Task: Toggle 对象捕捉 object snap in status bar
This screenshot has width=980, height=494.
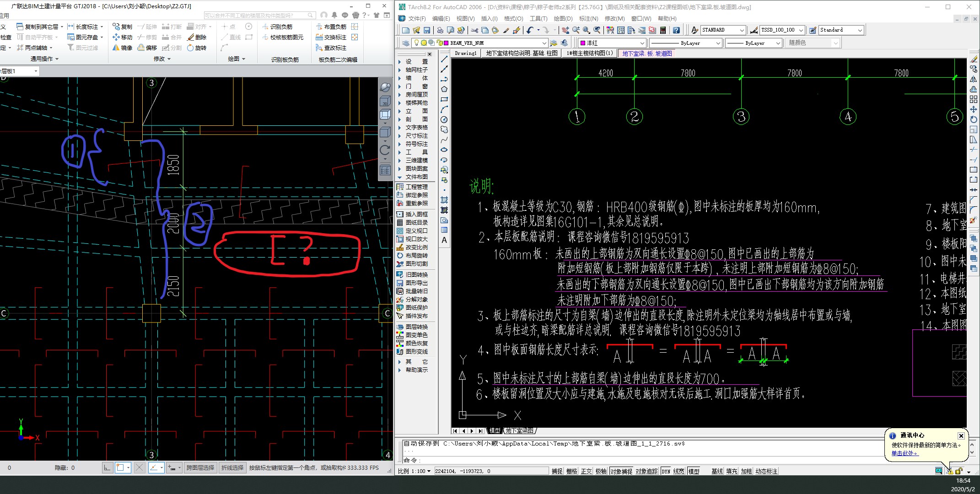Action: (x=621, y=471)
